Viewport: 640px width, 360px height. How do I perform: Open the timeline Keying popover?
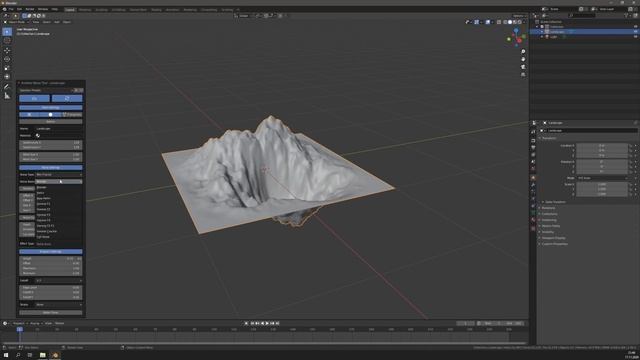(35, 323)
